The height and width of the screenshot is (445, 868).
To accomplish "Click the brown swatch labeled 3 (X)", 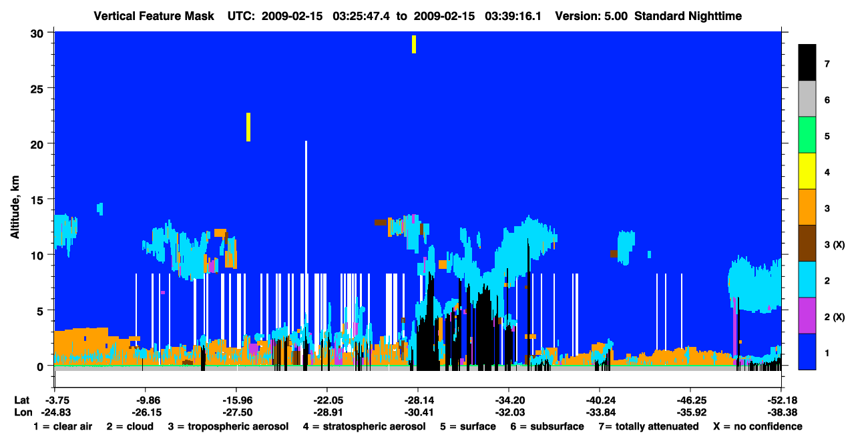I will point(807,244).
